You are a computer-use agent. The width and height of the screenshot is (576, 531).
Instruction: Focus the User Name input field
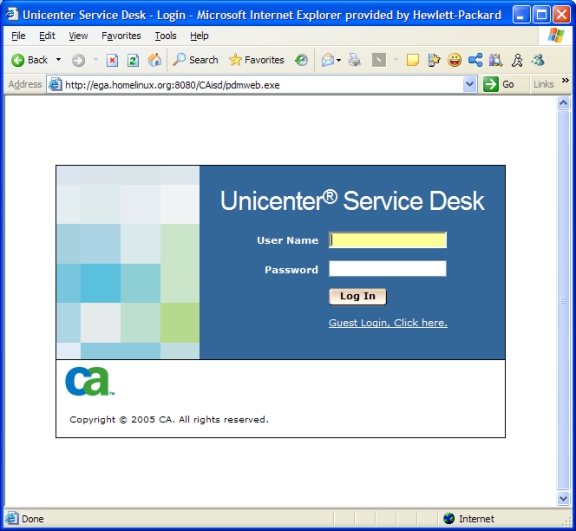(388, 240)
